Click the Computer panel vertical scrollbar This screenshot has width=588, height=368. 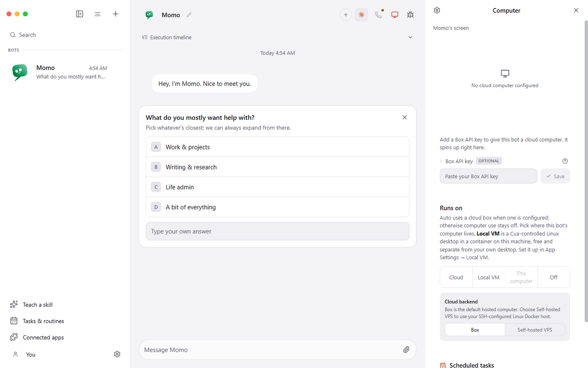click(586, 172)
